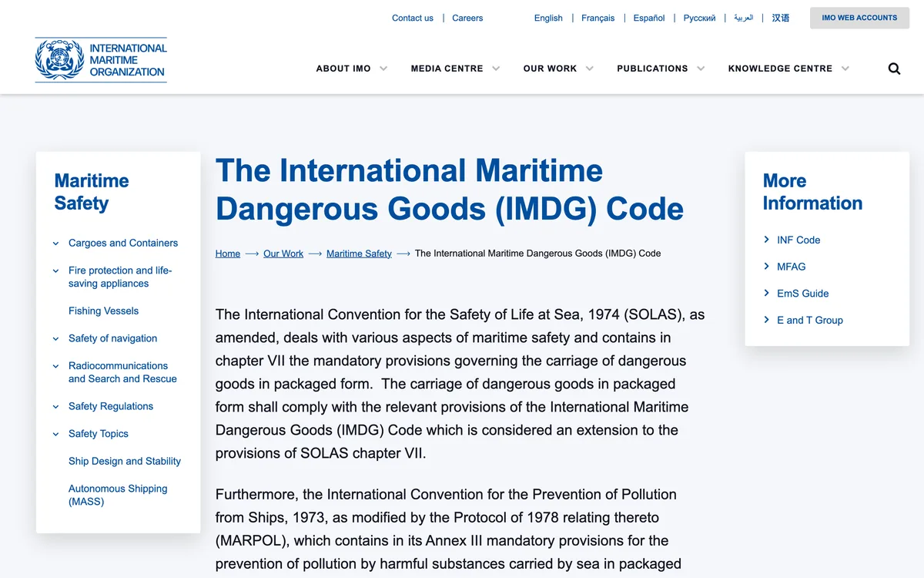Screen dimensions: 924x578
Task: Expand Radiocommunications and Search and Rescue chevron
Action: 55,367
